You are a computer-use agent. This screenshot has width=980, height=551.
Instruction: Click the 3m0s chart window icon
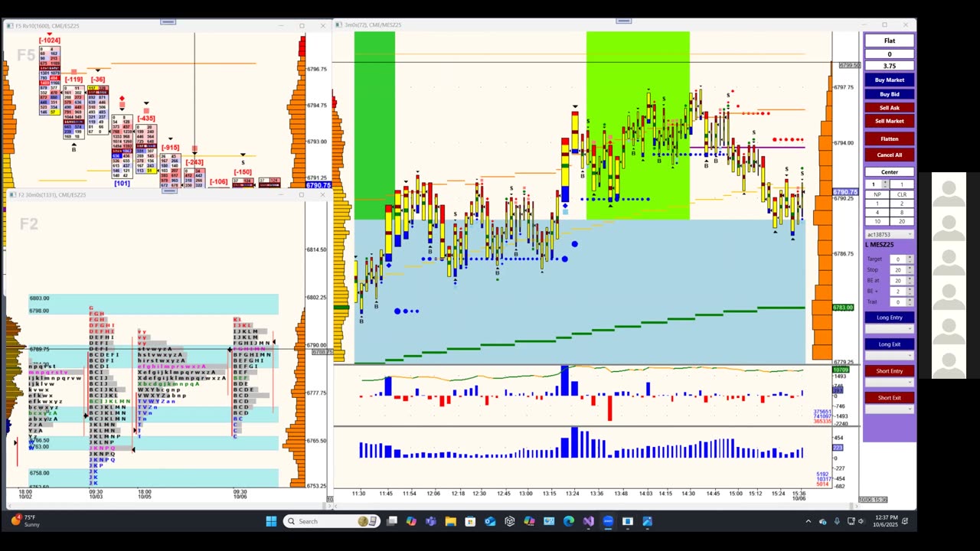338,25
